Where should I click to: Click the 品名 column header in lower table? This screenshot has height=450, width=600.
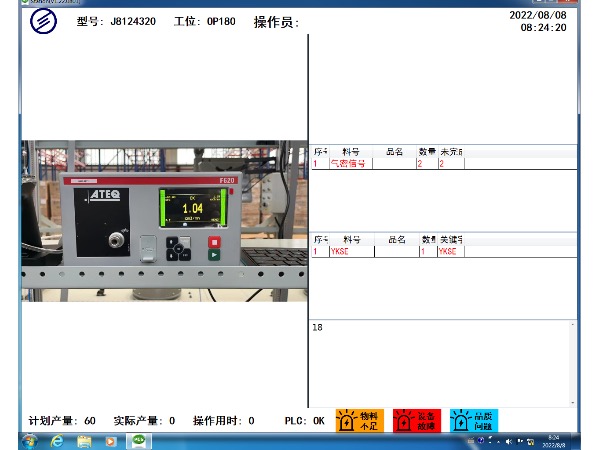[396, 240]
